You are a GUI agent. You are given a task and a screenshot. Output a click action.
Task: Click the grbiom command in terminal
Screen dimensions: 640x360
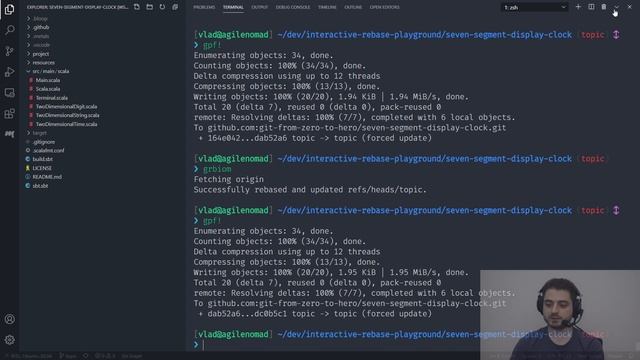coord(217,169)
